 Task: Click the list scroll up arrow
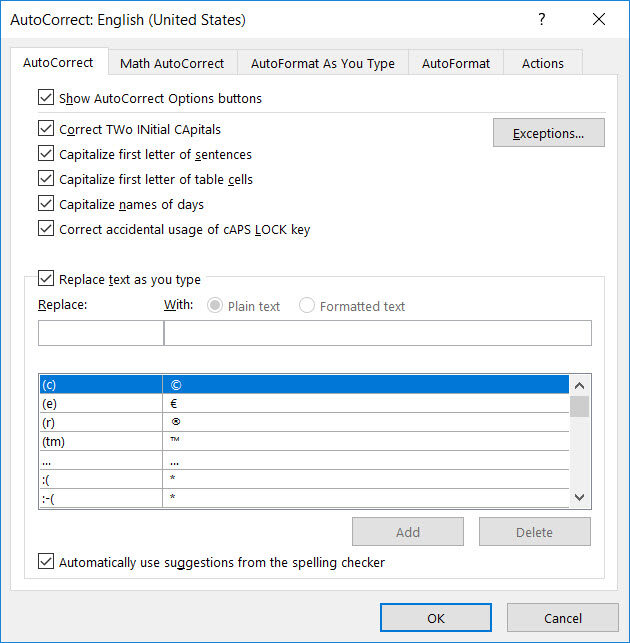[580, 385]
